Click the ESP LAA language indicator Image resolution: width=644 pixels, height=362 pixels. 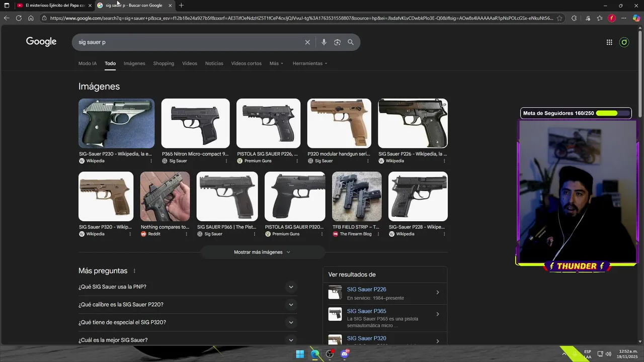coord(588,354)
